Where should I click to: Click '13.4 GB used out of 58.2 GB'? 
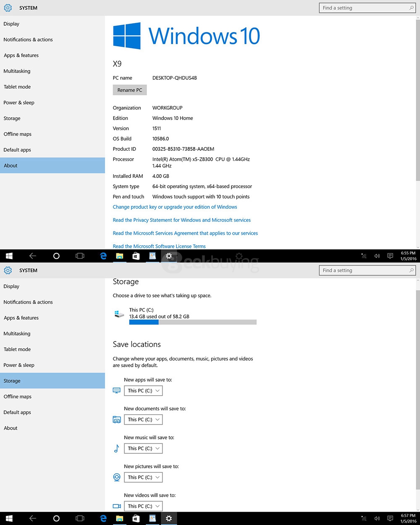tap(159, 317)
